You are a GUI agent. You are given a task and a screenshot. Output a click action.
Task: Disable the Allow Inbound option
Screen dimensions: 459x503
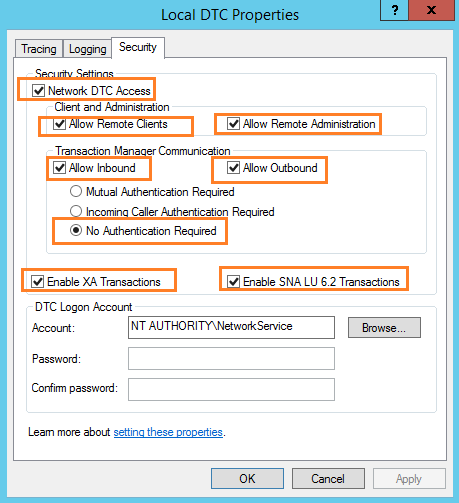pyautogui.click(x=60, y=167)
